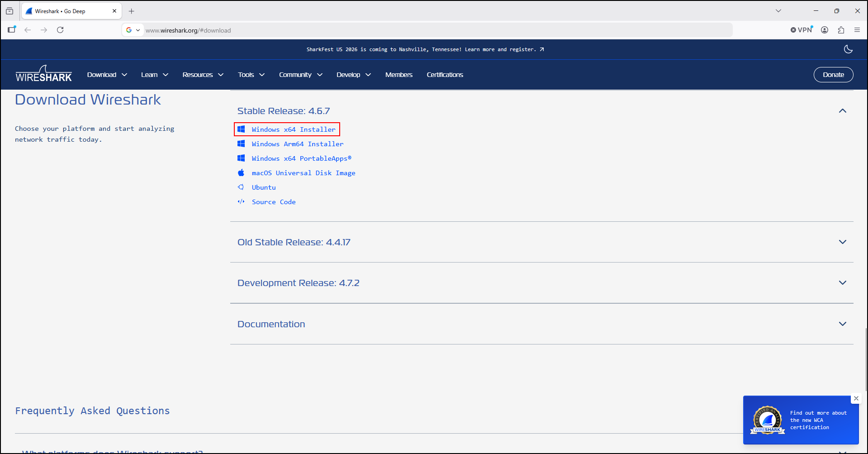Screen dimensions: 868x454
Task: Expand the Old Stable Release 4.4.17 section
Action: [542, 242]
